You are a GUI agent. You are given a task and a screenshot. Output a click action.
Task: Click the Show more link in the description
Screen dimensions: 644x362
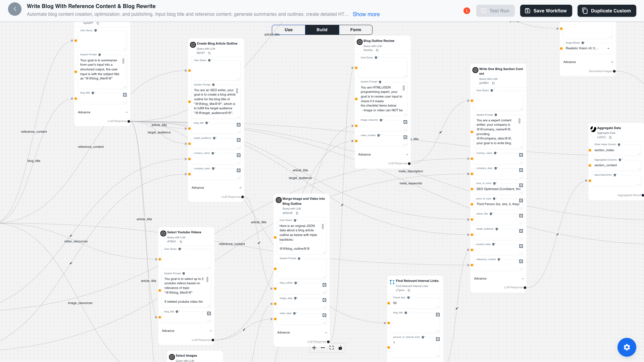(x=365, y=14)
